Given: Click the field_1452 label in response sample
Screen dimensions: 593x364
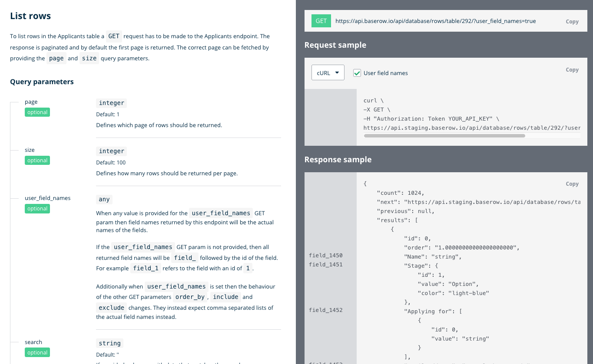Looking at the screenshot, I should click(325, 310).
